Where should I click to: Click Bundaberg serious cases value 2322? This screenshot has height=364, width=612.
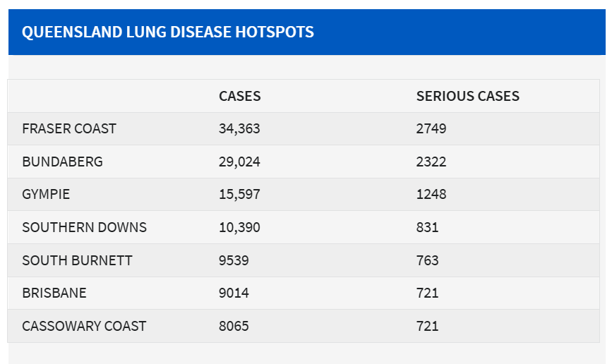(431, 162)
